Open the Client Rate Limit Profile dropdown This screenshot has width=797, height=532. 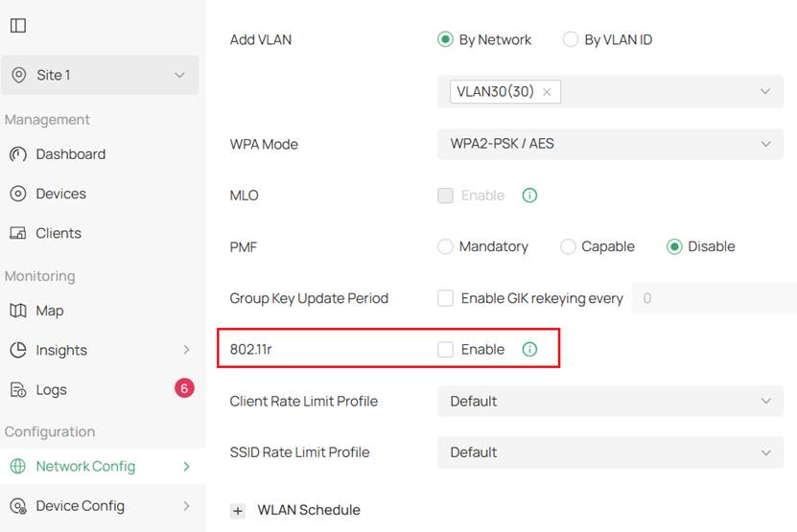point(610,401)
